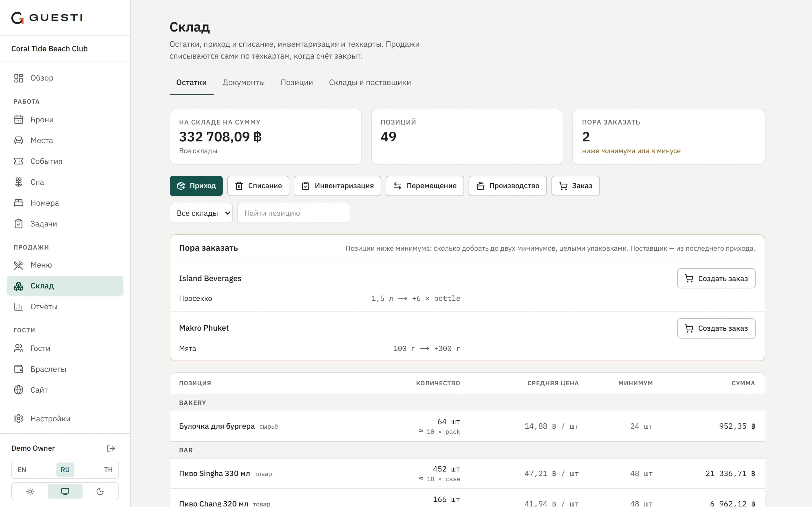The image size is (812, 507).
Task: Switch to the Документы tab
Action: coord(243,83)
